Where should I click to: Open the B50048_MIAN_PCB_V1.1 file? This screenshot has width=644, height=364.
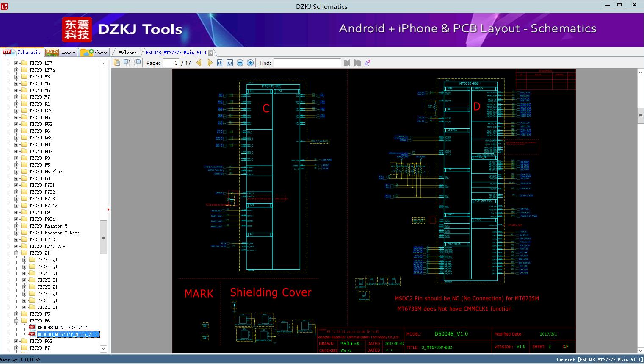[x=63, y=328]
